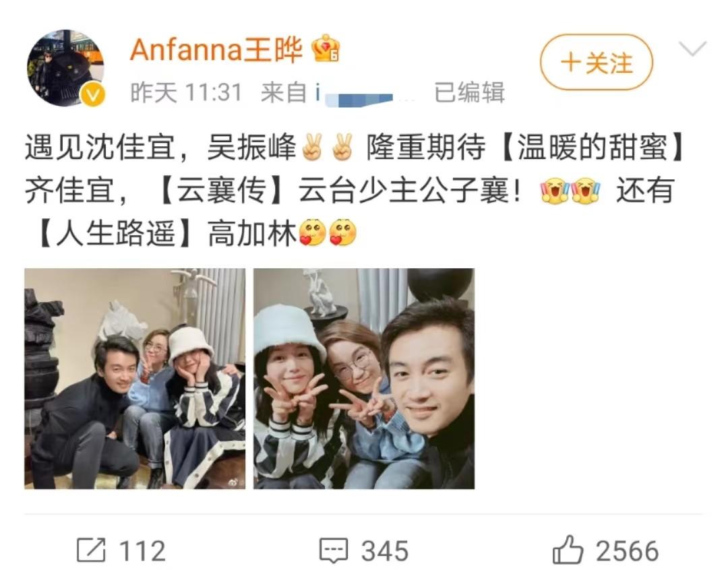Tap the repost count 112
The width and height of the screenshot is (728, 570).
142,551
